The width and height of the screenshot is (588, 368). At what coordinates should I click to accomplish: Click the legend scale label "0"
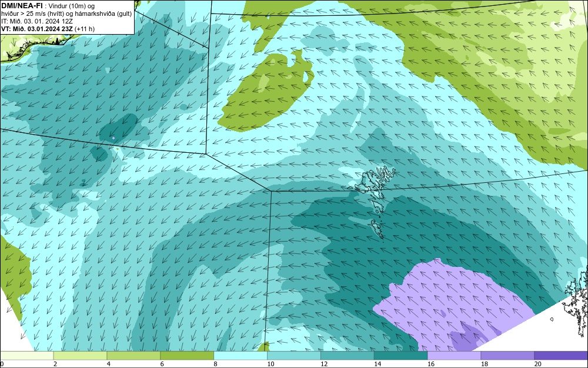2,364
